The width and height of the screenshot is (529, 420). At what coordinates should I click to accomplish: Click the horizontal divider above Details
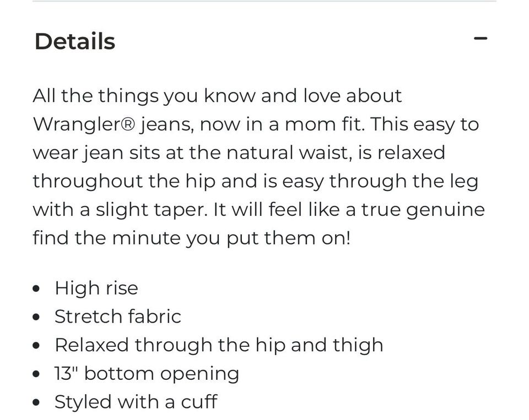point(264,2)
